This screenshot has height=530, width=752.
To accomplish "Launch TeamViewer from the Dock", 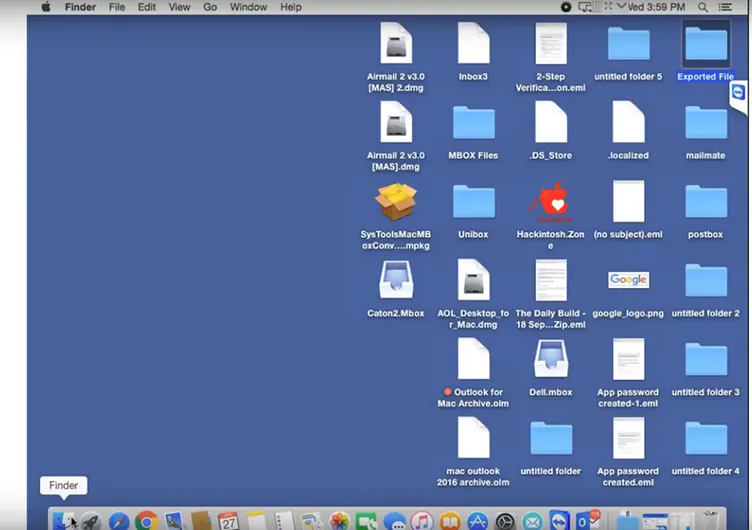I will 559,521.
